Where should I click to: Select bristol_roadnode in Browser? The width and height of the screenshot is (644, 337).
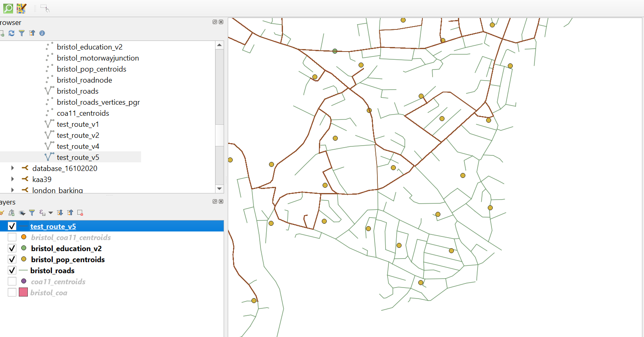click(x=84, y=80)
